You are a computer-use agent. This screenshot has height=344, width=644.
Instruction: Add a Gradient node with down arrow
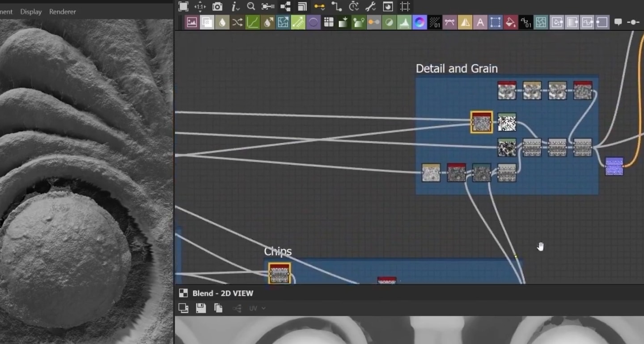coord(344,22)
